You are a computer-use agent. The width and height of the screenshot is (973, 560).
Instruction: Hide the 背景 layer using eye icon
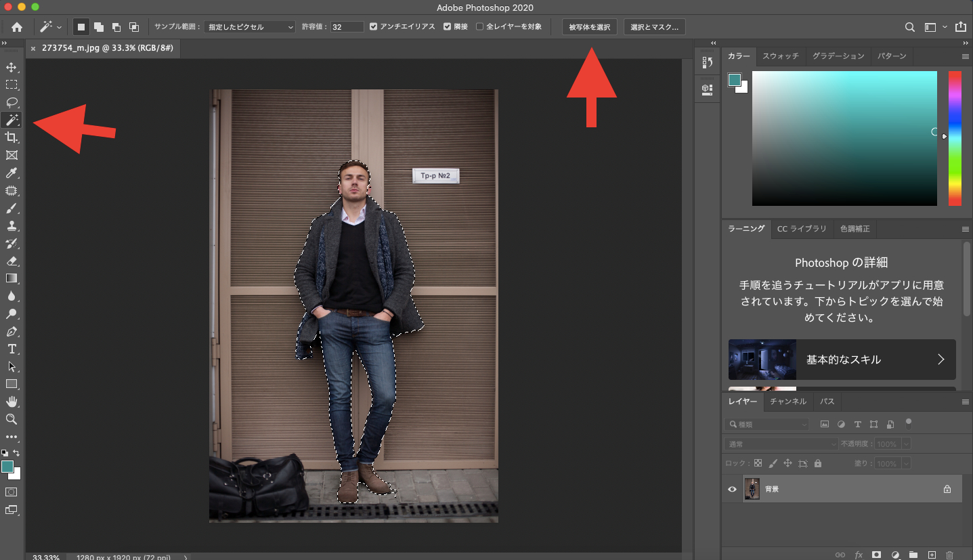tap(732, 489)
